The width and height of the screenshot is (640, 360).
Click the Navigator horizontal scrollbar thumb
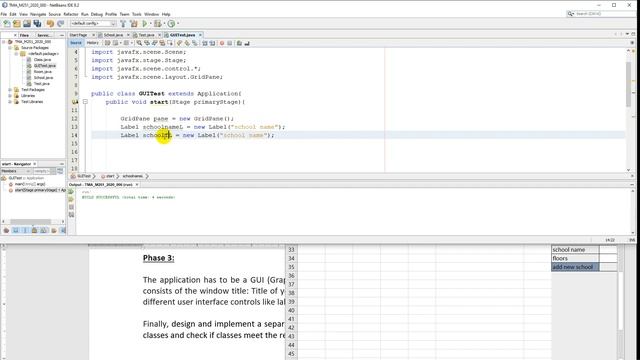(x=31, y=222)
